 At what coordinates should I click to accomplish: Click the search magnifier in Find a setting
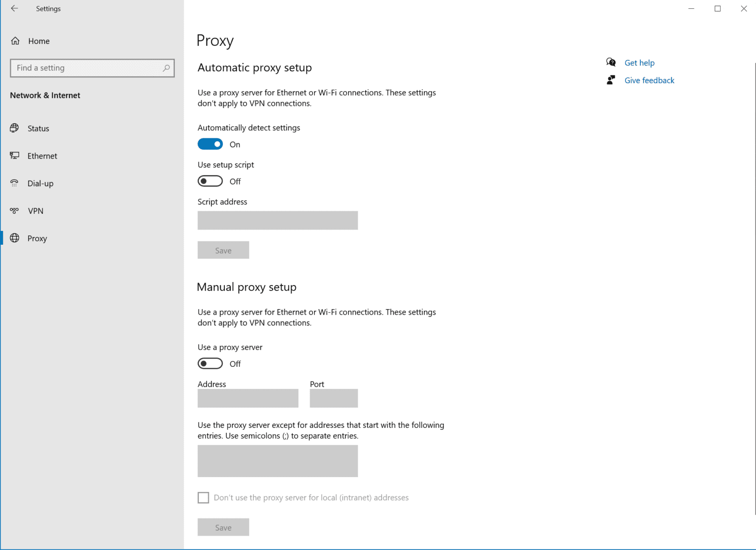click(167, 68)
